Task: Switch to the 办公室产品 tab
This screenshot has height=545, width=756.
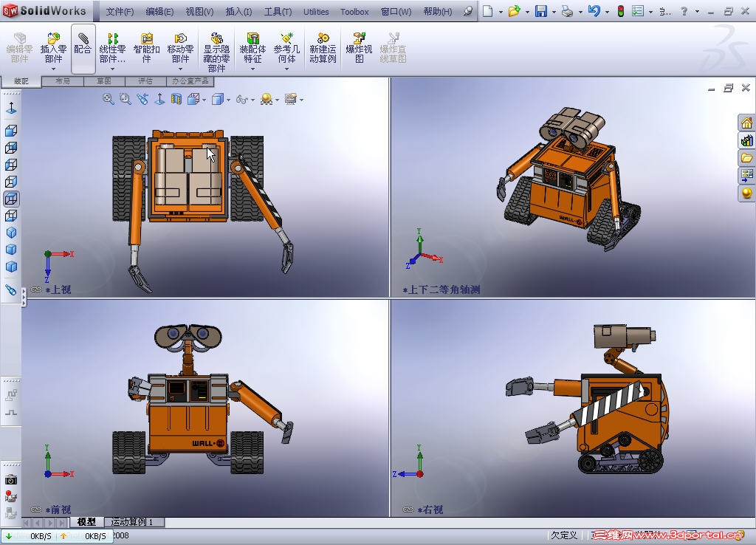Action: tap(190, 81)
